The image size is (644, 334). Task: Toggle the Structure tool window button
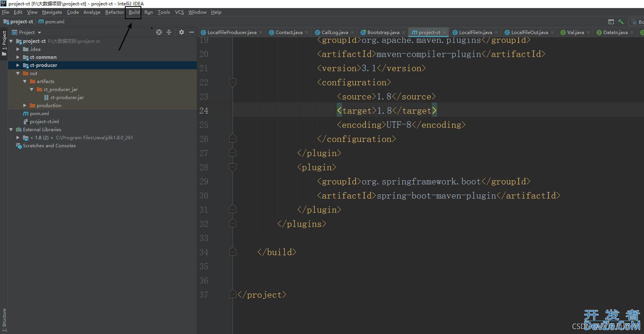pos(4,320)
